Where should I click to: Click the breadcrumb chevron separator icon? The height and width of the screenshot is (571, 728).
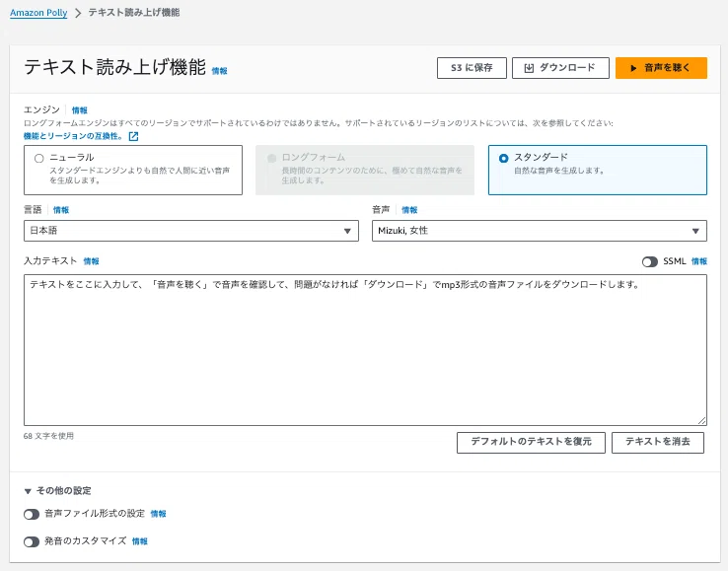point(78,13)
